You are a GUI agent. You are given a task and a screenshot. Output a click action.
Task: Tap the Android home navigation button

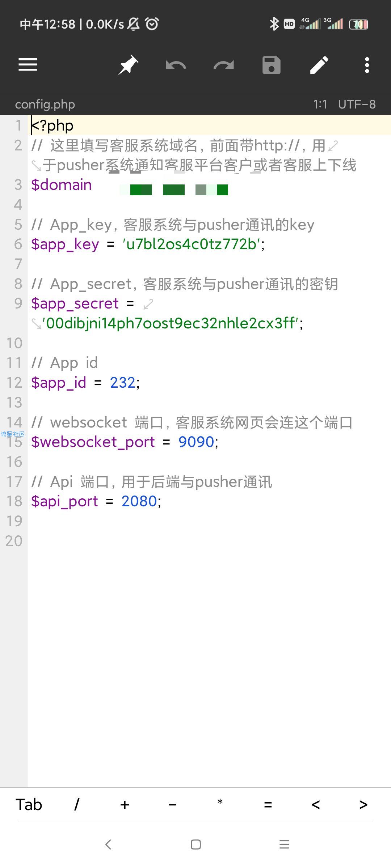pos(196,844)
